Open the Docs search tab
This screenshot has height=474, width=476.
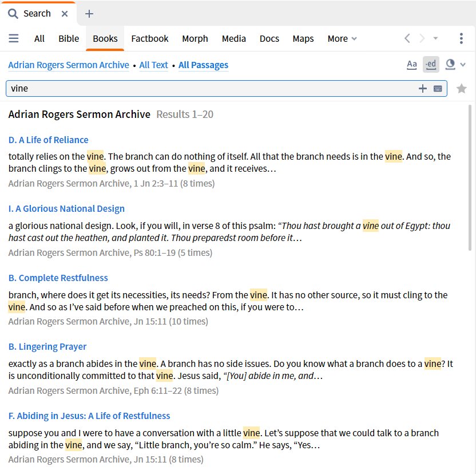click(269, 38)
